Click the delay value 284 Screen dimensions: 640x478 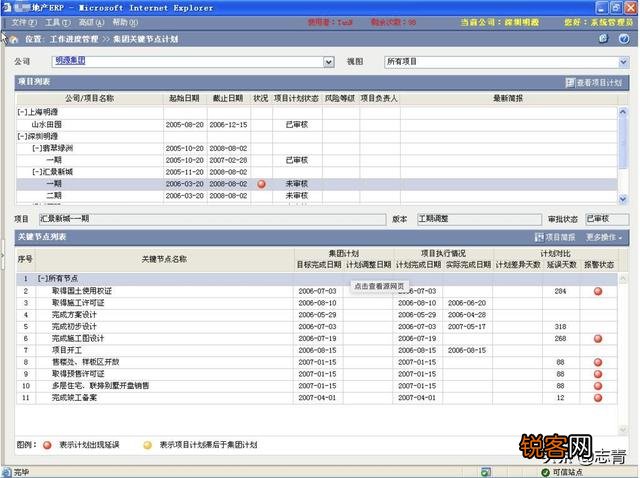tap(560, 291)
